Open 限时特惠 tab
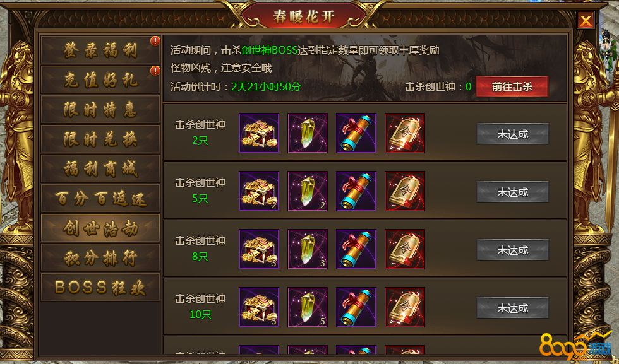Viewport: 619px width, 364px height. (100, 109)
